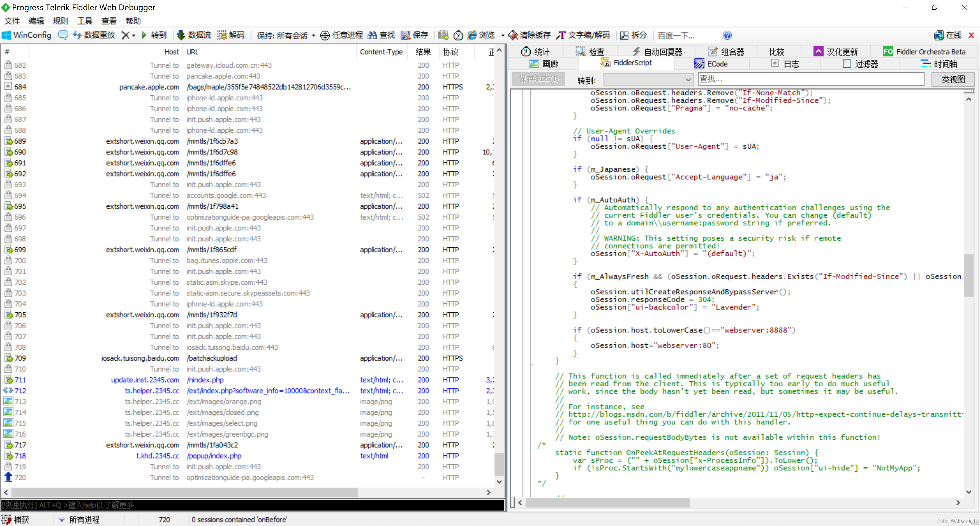The image size is (980, 526).
Task: Sort sessions by Content-Type column header
Action: 381,52
